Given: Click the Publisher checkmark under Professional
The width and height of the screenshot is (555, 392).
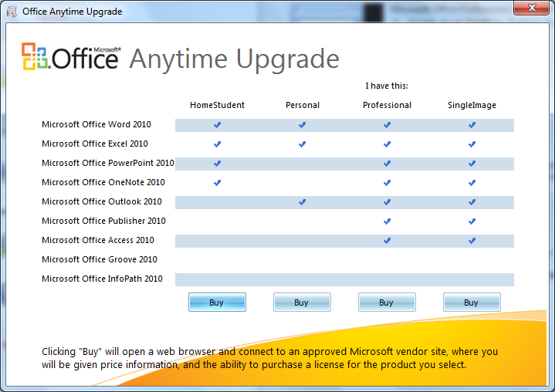Looking at the screenshot, I should [x=387, y=221].
